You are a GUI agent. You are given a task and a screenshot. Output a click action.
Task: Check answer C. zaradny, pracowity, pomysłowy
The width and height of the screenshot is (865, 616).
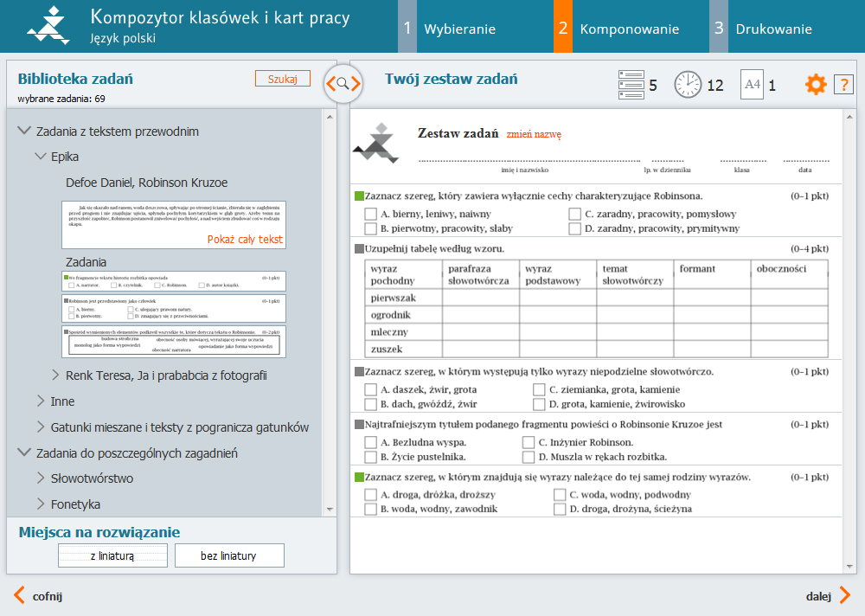575,214
